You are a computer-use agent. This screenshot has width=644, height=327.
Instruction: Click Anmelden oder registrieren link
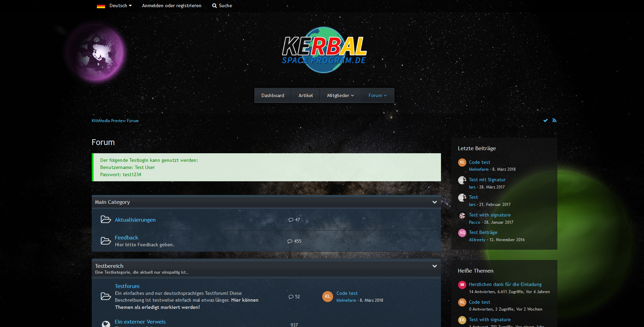[x=172, y=6]
